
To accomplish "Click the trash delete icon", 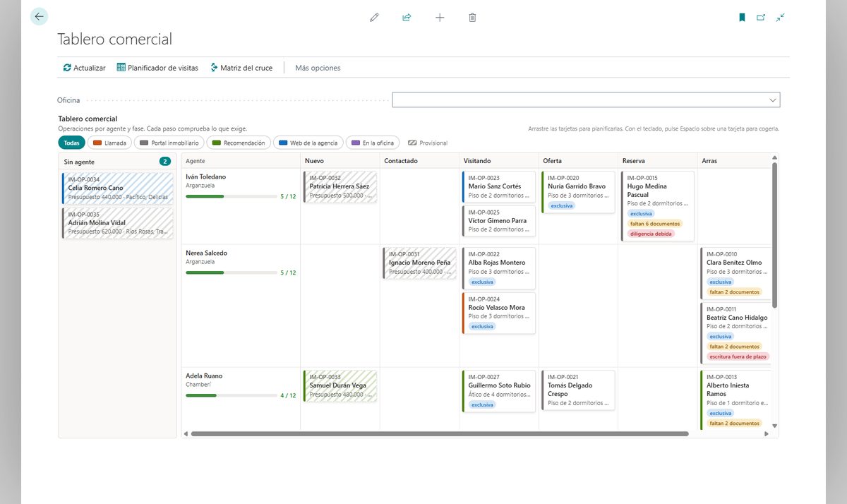I will coord(472,17).
